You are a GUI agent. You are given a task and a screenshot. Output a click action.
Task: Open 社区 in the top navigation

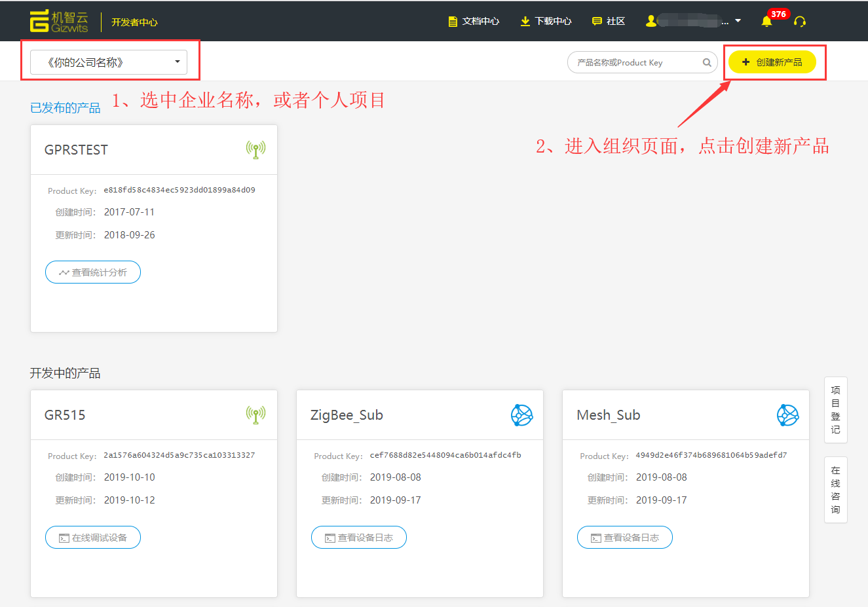point(609,22)
